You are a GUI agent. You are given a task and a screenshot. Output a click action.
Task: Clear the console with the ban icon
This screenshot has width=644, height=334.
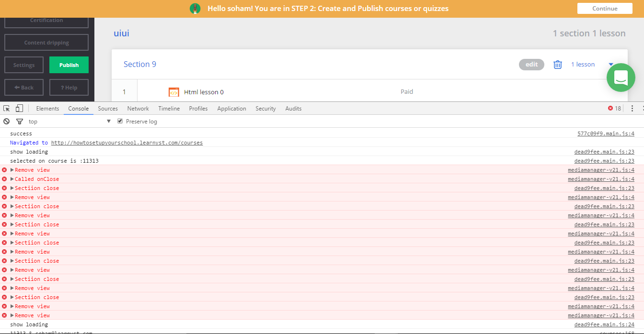(7, 122)
